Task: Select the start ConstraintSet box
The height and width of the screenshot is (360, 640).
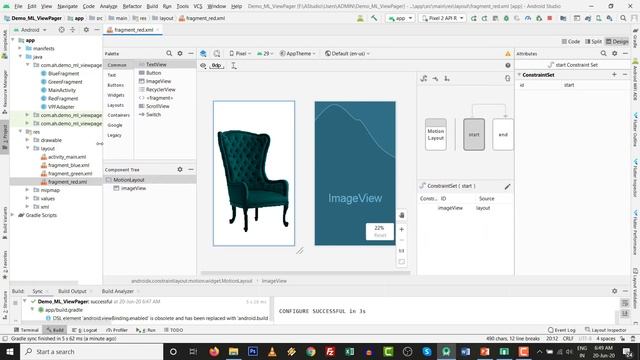Action: coord(474,134)
